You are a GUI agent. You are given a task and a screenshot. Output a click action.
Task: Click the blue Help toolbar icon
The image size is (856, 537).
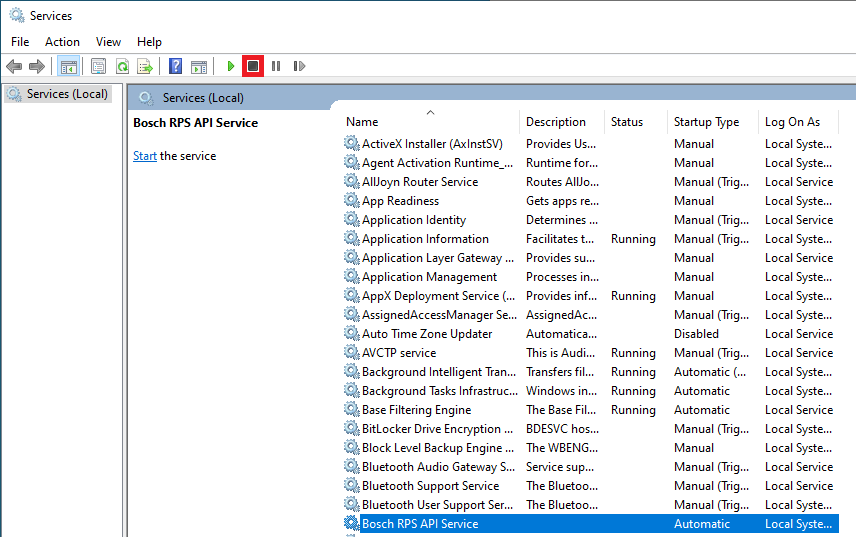tap(176, 66)
